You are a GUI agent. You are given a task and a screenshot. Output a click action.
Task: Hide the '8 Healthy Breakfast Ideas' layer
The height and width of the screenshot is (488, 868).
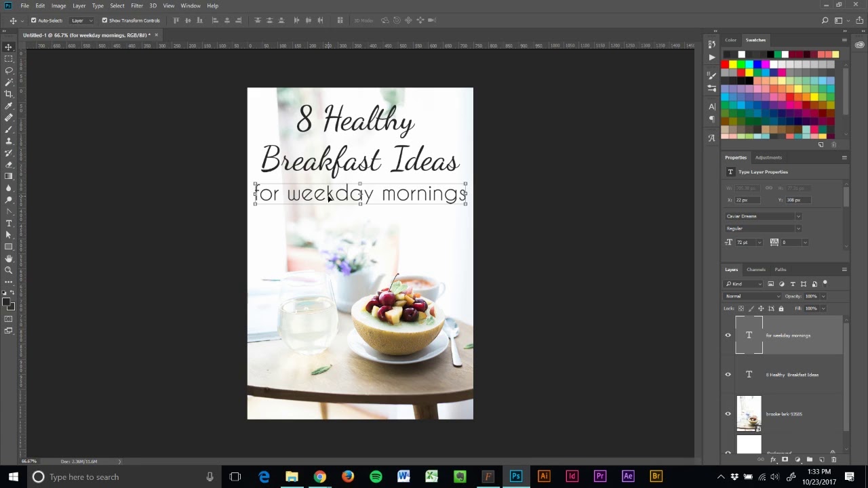click(728, 374)
